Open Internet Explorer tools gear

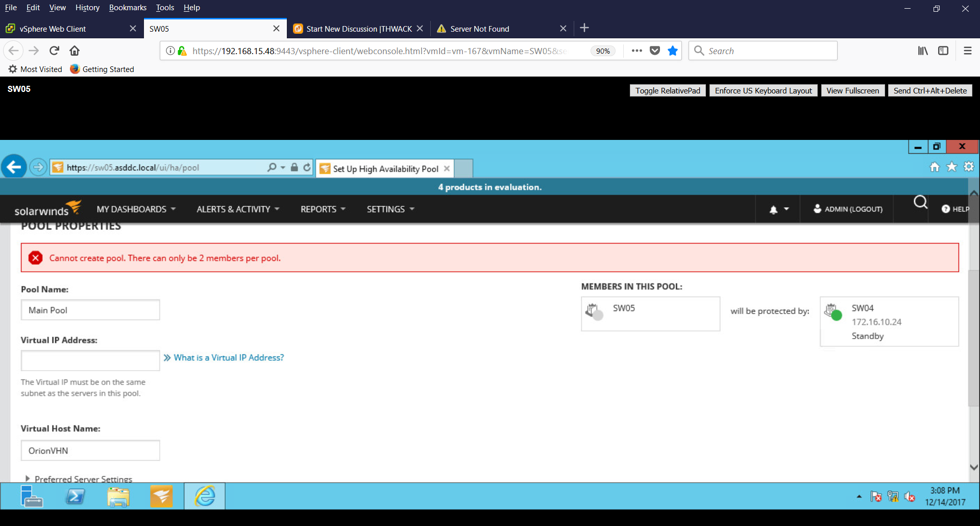(x=969, y=167)
